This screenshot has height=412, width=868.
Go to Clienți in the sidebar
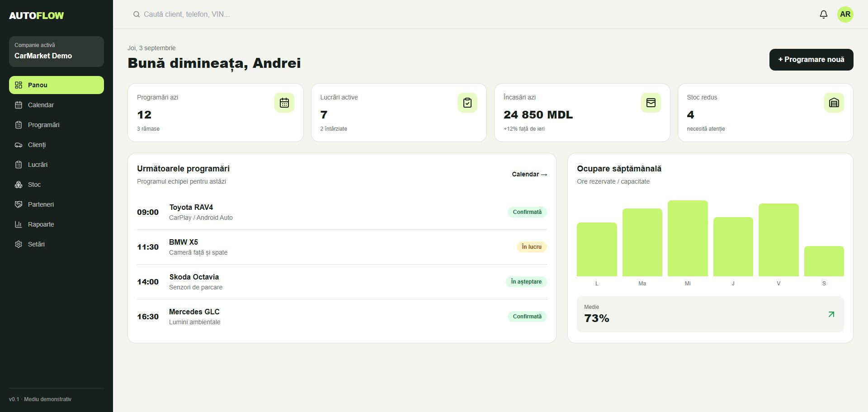(x=57, y=145)
